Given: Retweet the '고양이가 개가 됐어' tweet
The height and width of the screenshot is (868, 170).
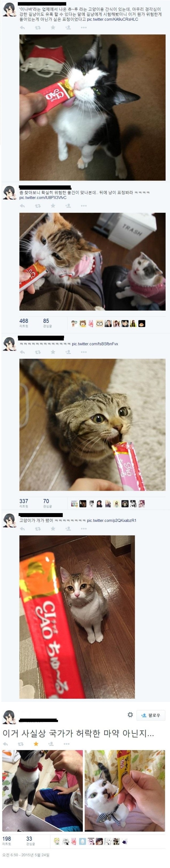Looking at the screenshot, I should 38,528.
